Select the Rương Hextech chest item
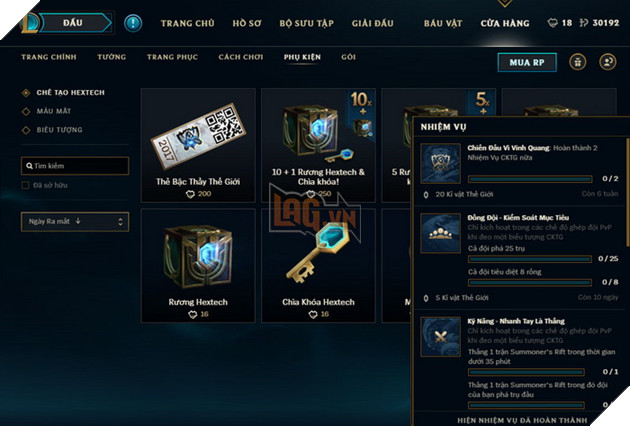This screenshot has height=426, width=630. [198, 265]
